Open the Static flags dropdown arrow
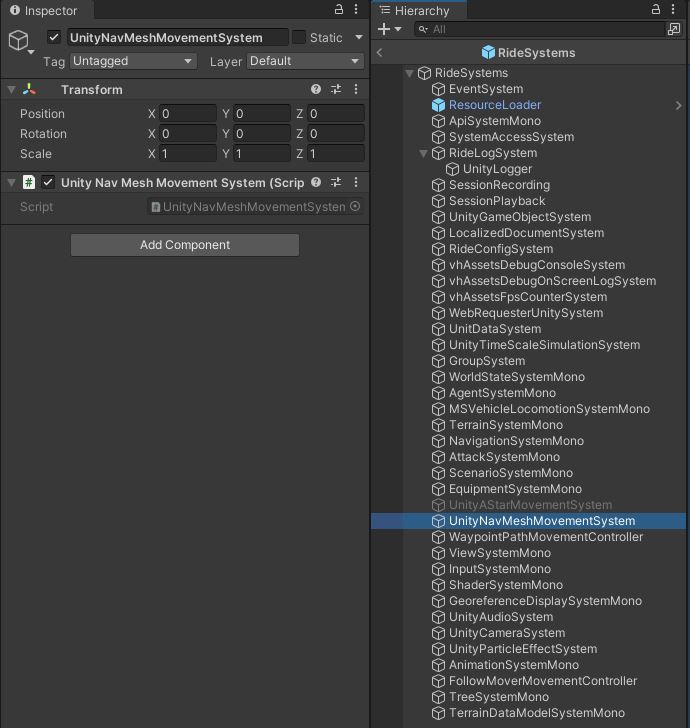690x728 pixels. click(359, 37)
